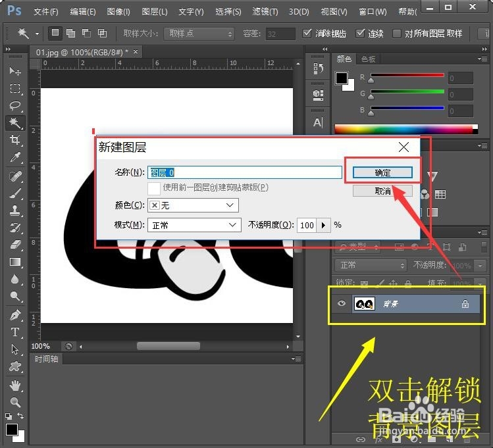Select the Path Selection tool

[x=14, y=349]
